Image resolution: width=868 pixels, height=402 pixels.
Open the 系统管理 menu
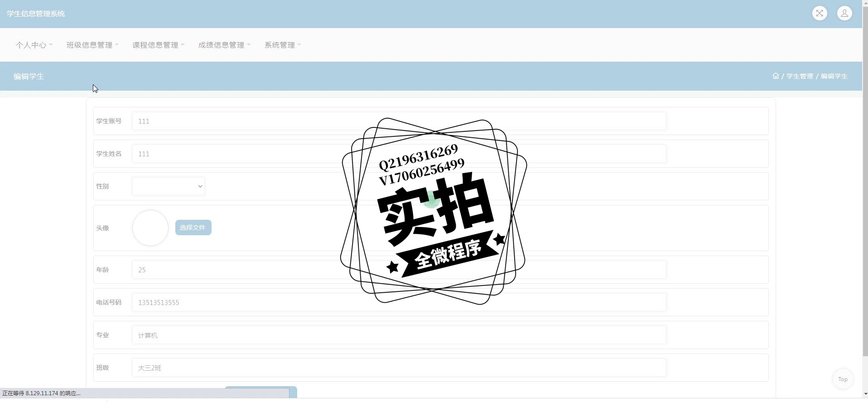point(283,45)
